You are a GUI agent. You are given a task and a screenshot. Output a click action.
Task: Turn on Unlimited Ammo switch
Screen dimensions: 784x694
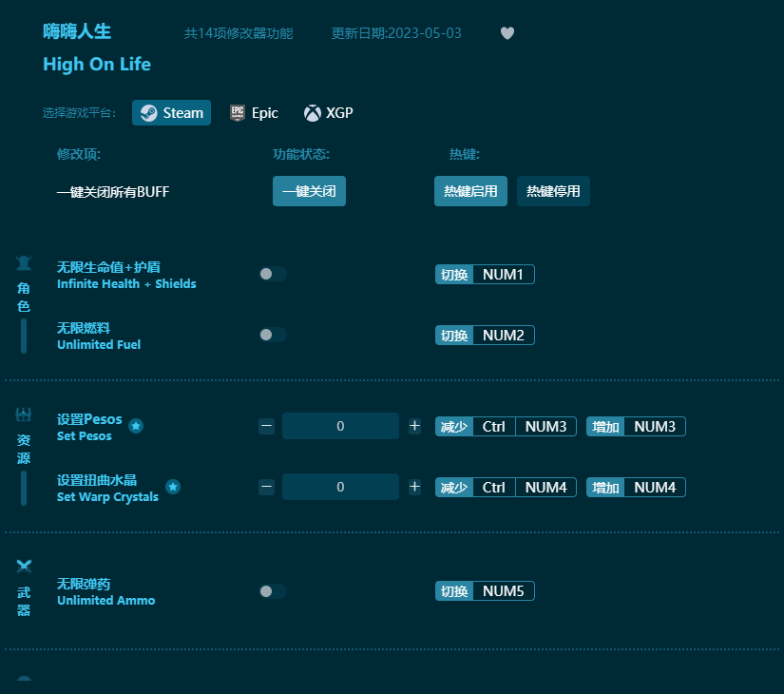point(272,591)
